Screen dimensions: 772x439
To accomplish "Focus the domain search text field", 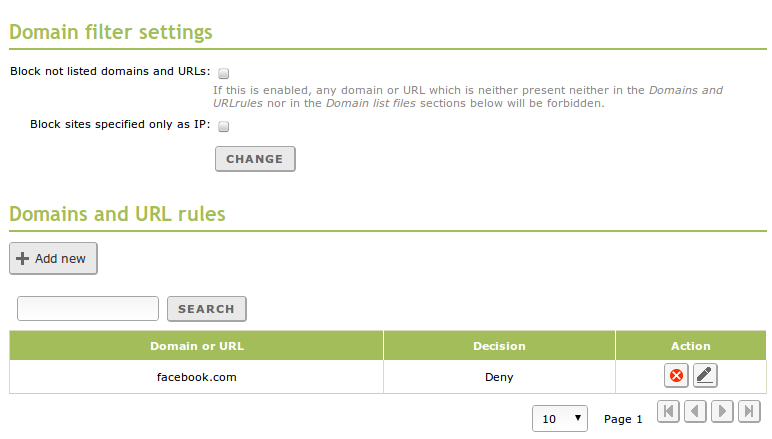I will coord(88,308).
